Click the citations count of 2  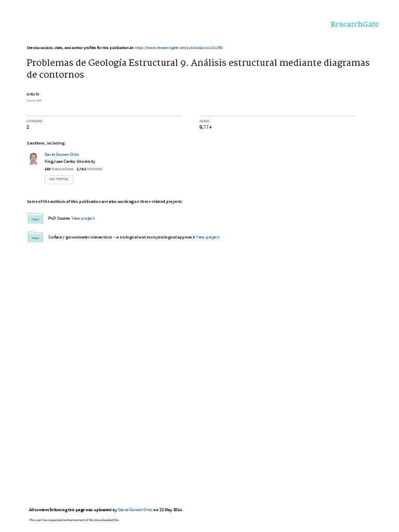(x=28, y=127)
